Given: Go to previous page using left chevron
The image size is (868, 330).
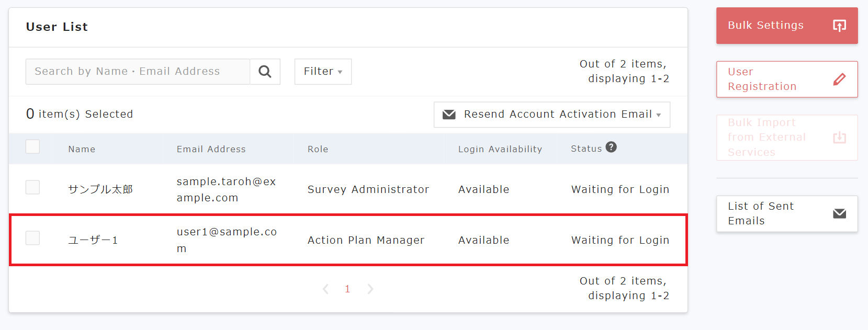Looking at the screenshot, I should [325, 289].
